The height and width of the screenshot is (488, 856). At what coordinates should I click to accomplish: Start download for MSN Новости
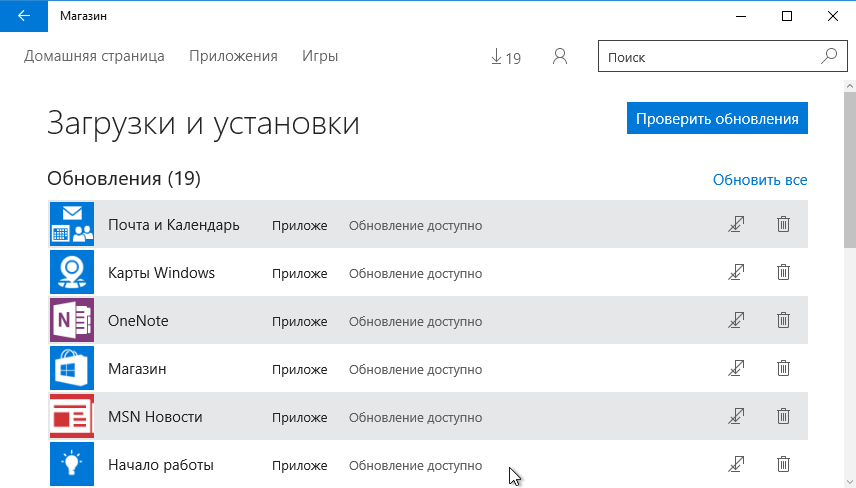pyautogui.click(x=737, y=416)
